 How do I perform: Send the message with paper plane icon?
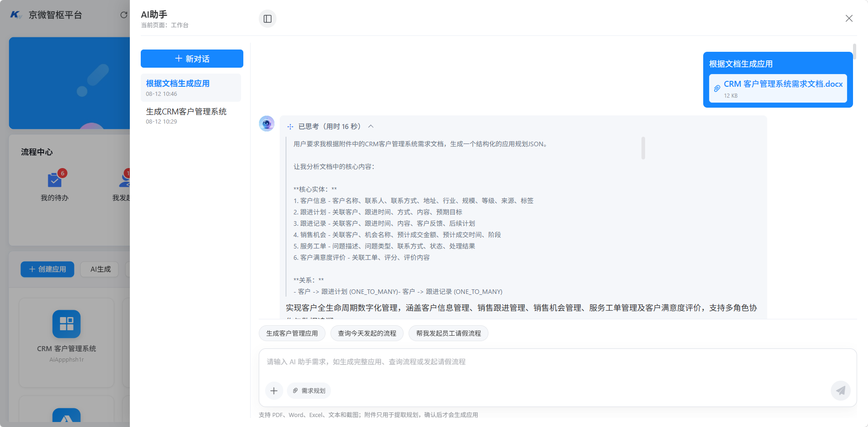[x=841, y=391]
